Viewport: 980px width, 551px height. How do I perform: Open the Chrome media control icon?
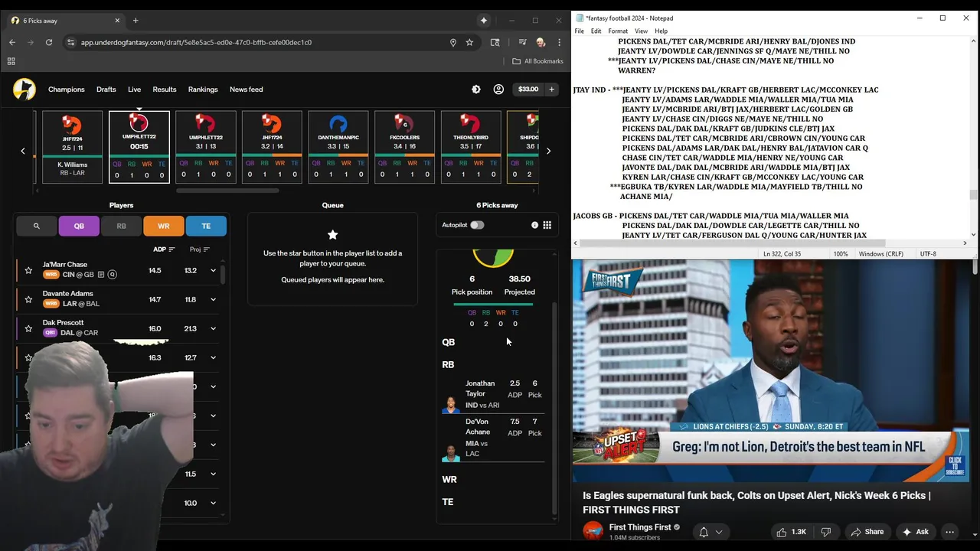(522, 42)
